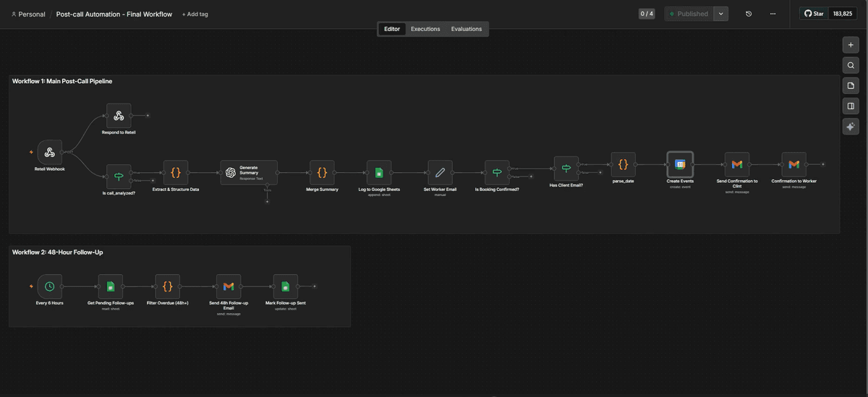
Task: Click the Published button
Action: point(689,14)
